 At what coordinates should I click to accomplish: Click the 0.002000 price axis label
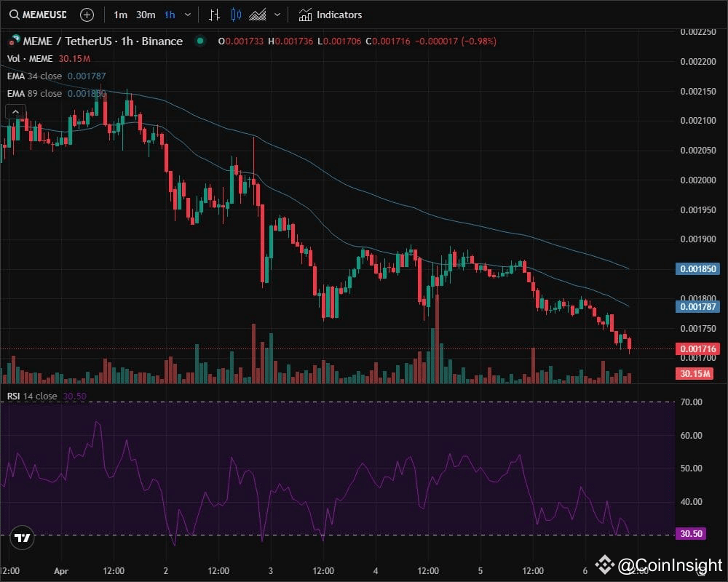click(698, 180)
